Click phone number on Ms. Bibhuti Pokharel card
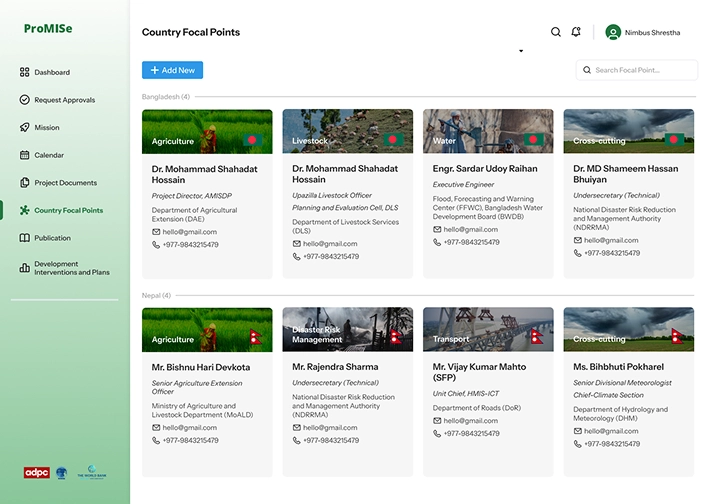This screenshot has height=504, width=710. 611,441
